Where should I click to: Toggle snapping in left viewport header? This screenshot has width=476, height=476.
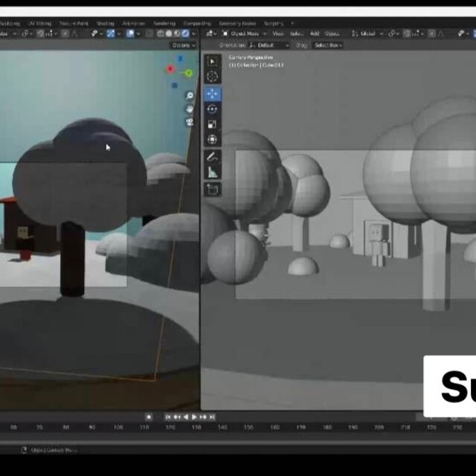click(40, 33)
